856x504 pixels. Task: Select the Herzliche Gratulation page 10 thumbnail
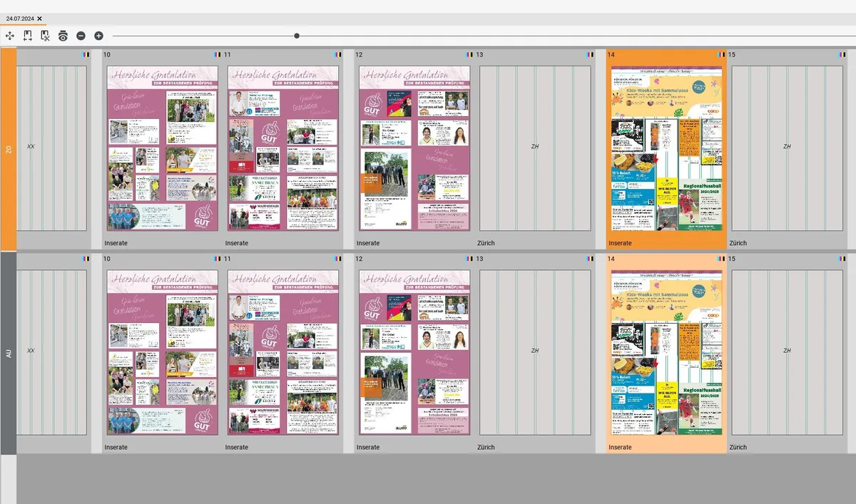[161, 148]
